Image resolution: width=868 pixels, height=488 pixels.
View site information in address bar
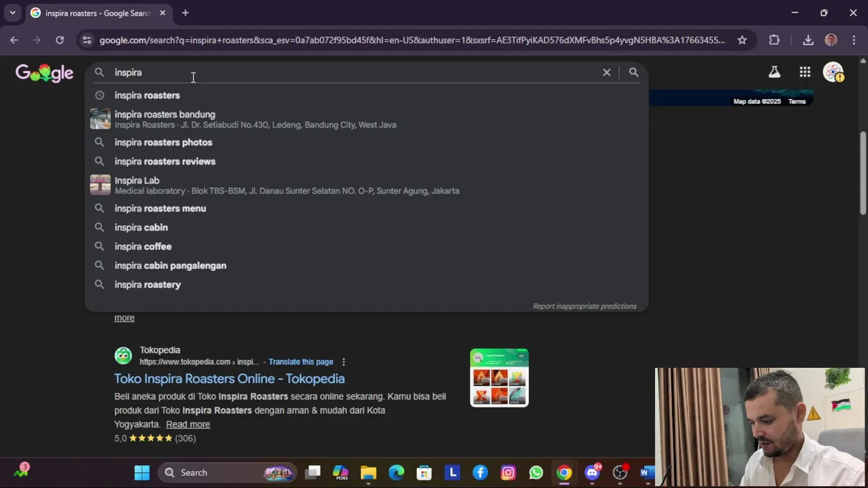87,40
